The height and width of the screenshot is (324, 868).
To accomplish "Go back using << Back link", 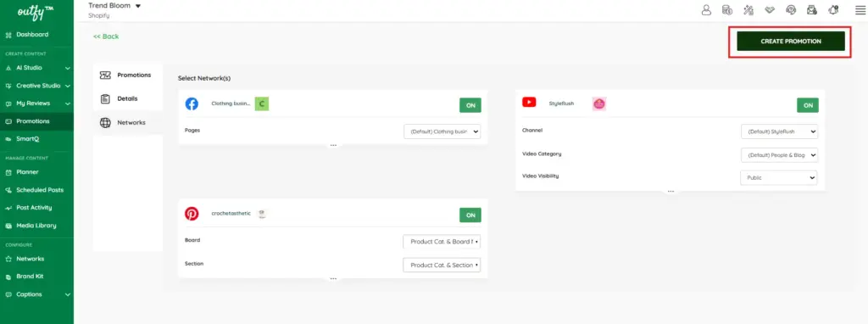I will point(106,36).
